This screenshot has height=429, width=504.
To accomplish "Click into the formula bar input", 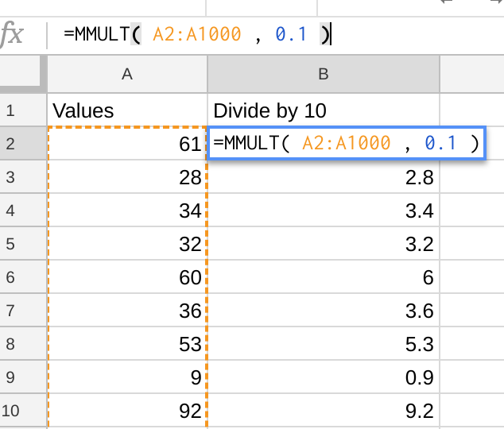I will point(277,35).
